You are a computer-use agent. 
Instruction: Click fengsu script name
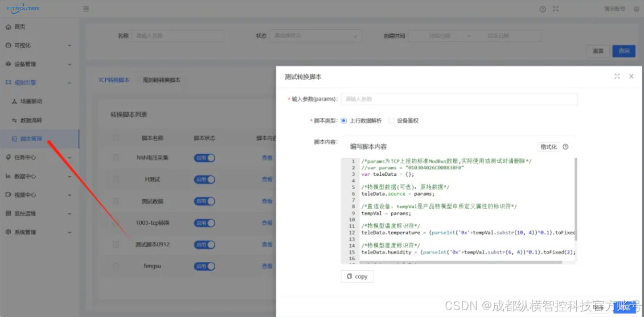click(x=153, y=266)
